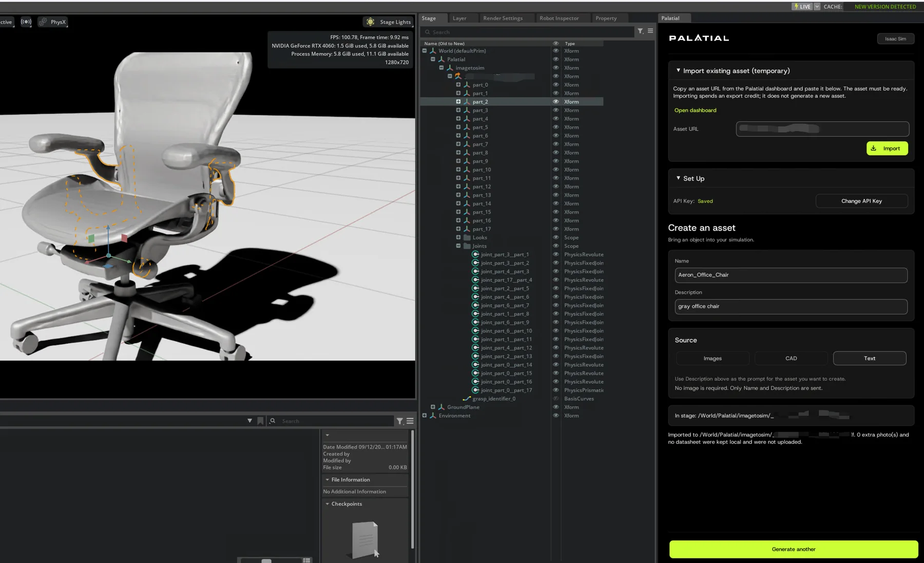Click the World defaultPrim icon
The width and height of the screenshot is (924, 563).
[x=433, y=51]
